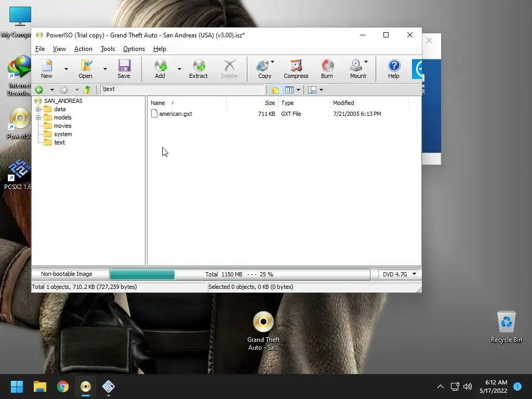Open the New dropdown arrow
The width and height of the screenshot is (532, 399).
tap(66, 69)
